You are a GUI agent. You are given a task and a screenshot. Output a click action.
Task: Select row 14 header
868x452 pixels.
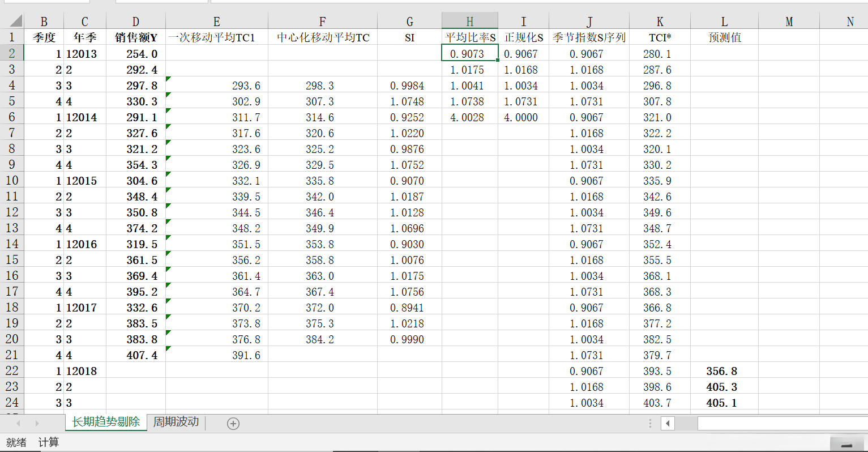click(x=12, y=244)
